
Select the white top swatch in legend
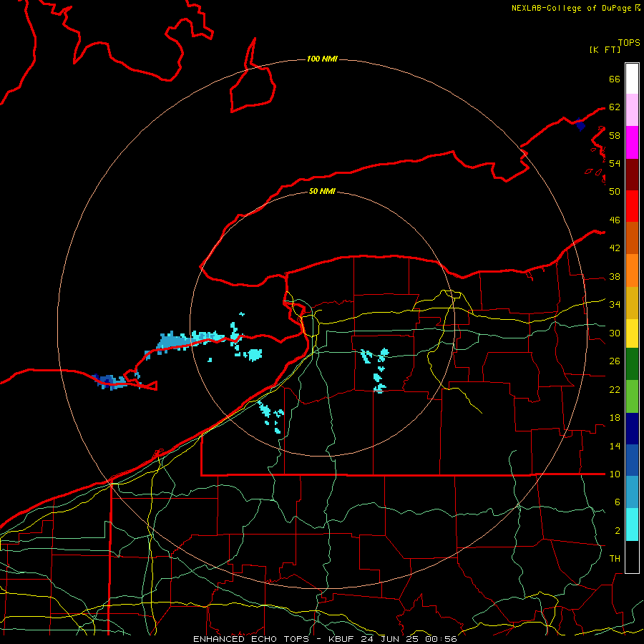pyautogui.click(x=632, y=79)
